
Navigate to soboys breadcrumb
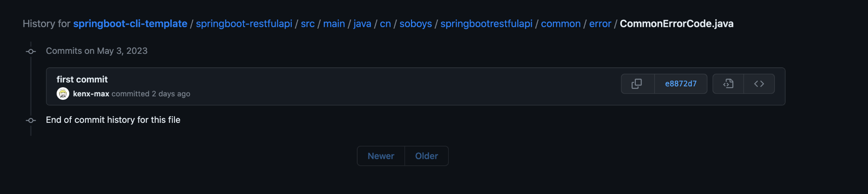pos(415,24)
